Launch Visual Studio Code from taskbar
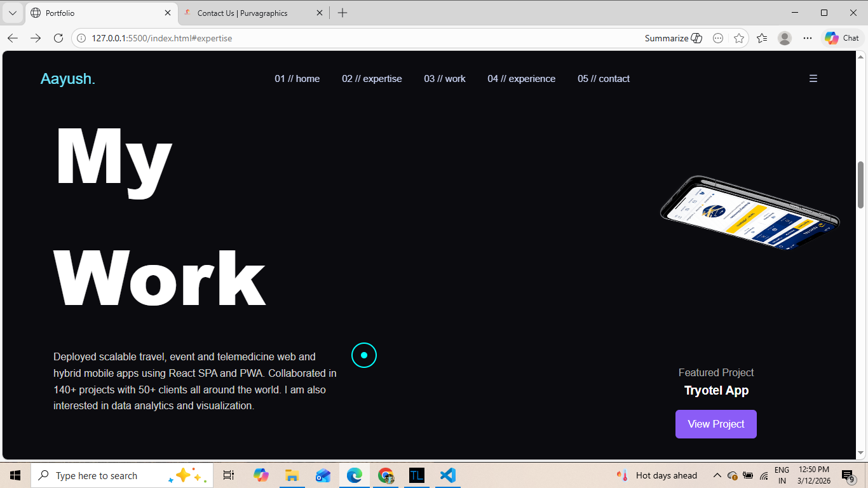 point(448,475)
